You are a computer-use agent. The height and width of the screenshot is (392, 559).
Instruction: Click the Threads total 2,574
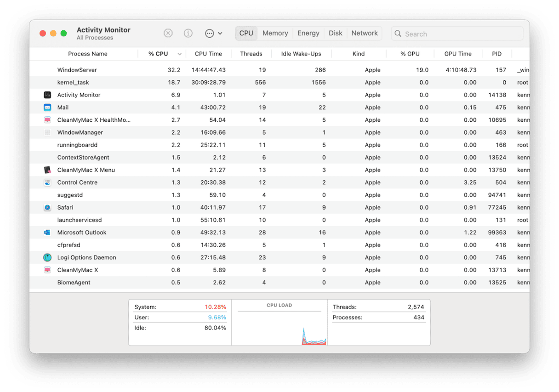[416, 307]
